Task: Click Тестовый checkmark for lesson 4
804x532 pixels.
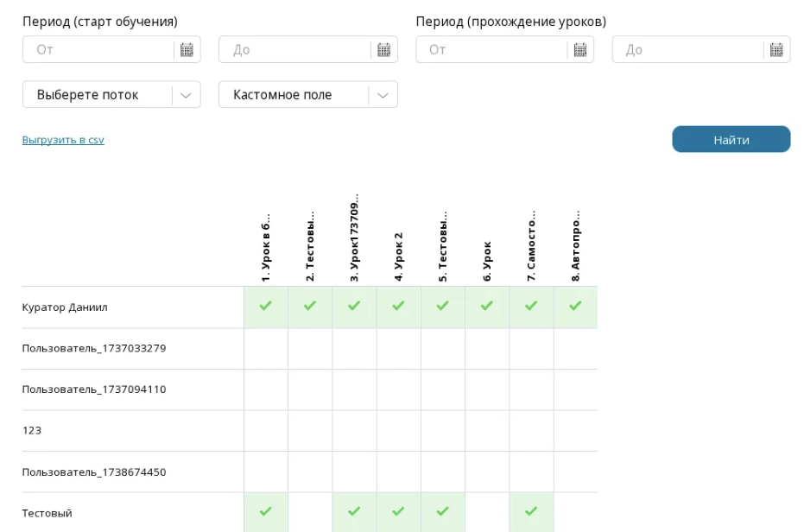Action: pyautogui.click(x=398, y=511)
